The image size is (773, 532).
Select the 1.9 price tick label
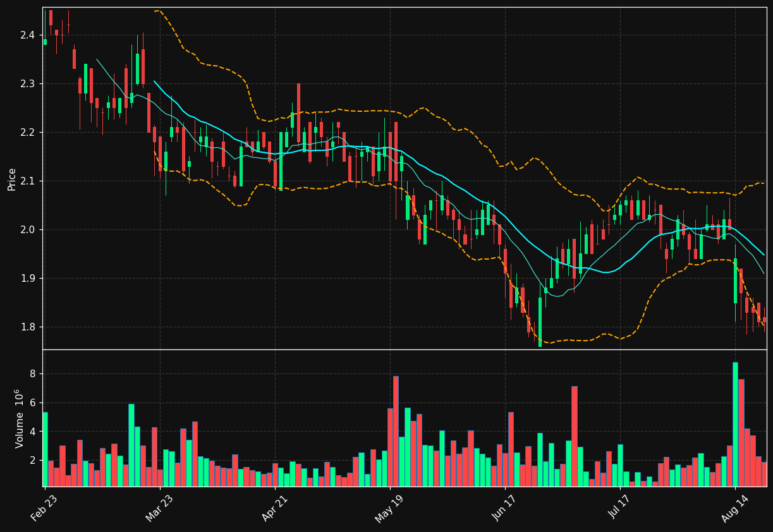[27, 279]
